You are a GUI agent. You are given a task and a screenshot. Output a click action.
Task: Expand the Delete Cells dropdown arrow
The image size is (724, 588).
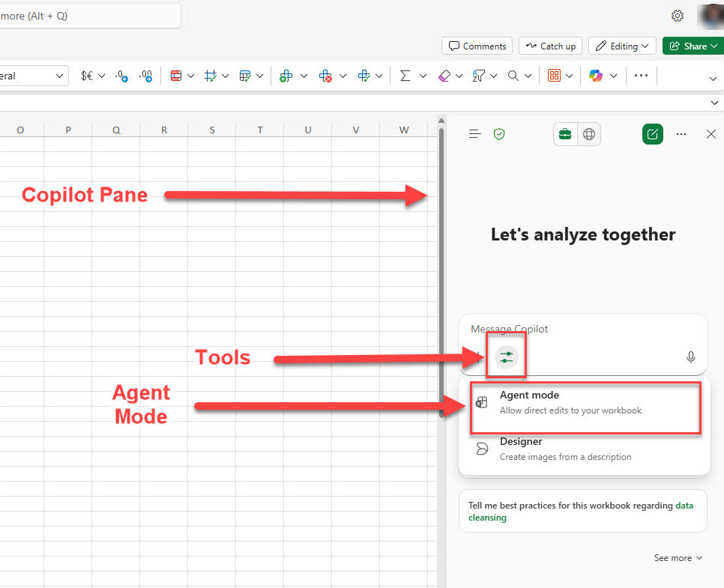(343, 76)
